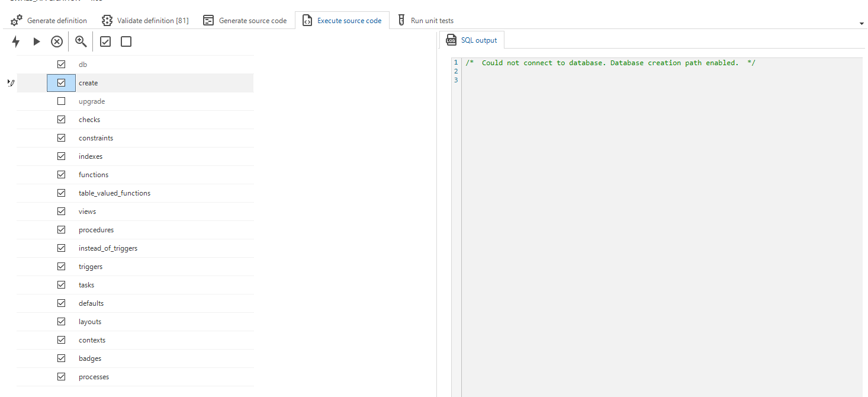This screenshot has height=397, width=868.
Task: Toggle the functions checkbox
Action: [61, 175]
